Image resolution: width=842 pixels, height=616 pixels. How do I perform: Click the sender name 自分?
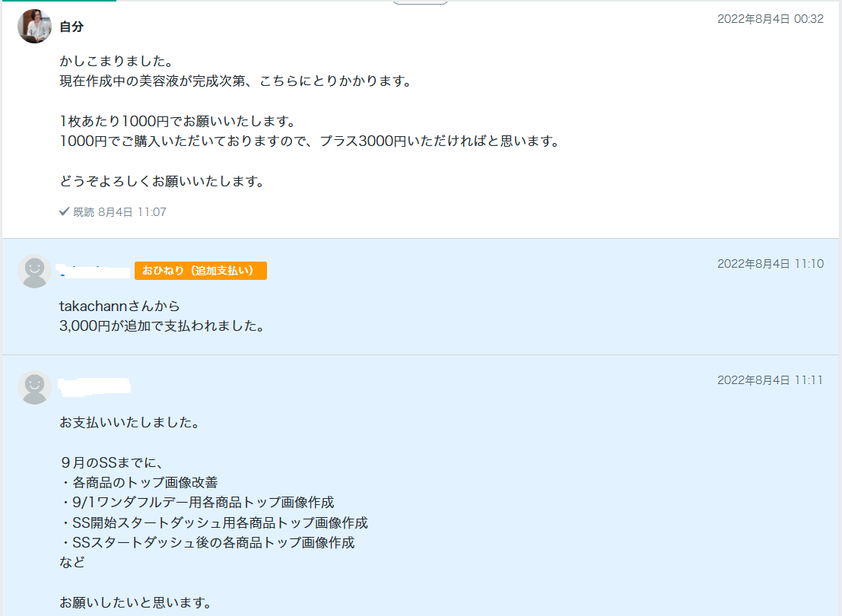pyautogui.click(x=71, y=27)
